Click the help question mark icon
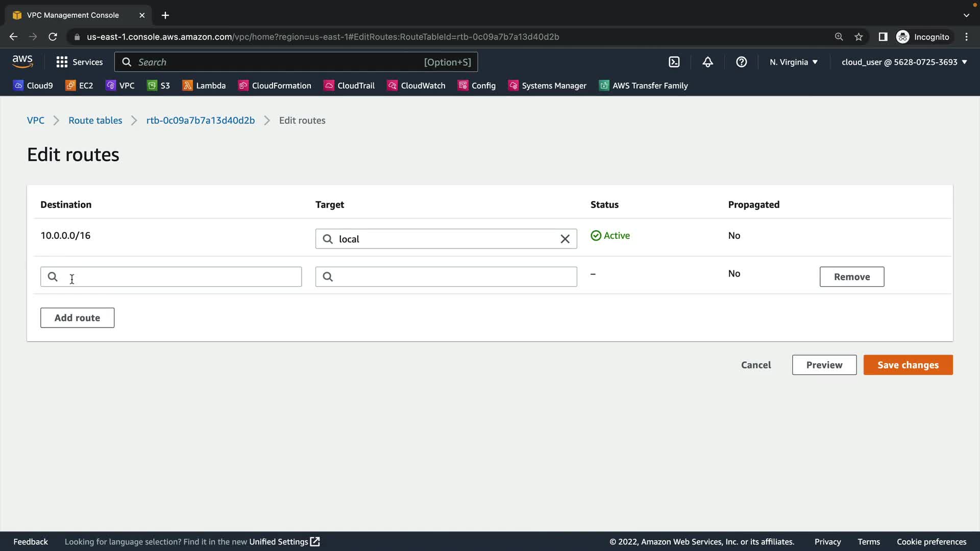The height and width of the screenshot is (551, 980). (741, 62)
